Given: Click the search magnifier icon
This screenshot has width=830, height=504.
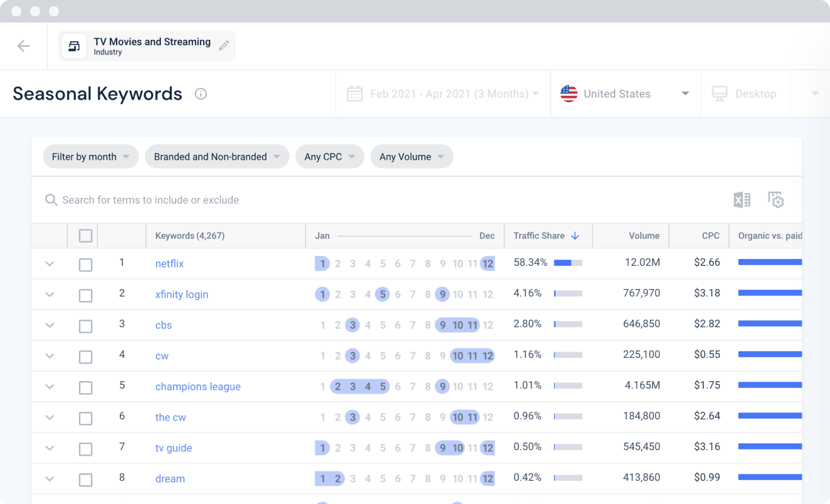Looking at the screenshot, I should pyautogui.click(x=51, y=200).
